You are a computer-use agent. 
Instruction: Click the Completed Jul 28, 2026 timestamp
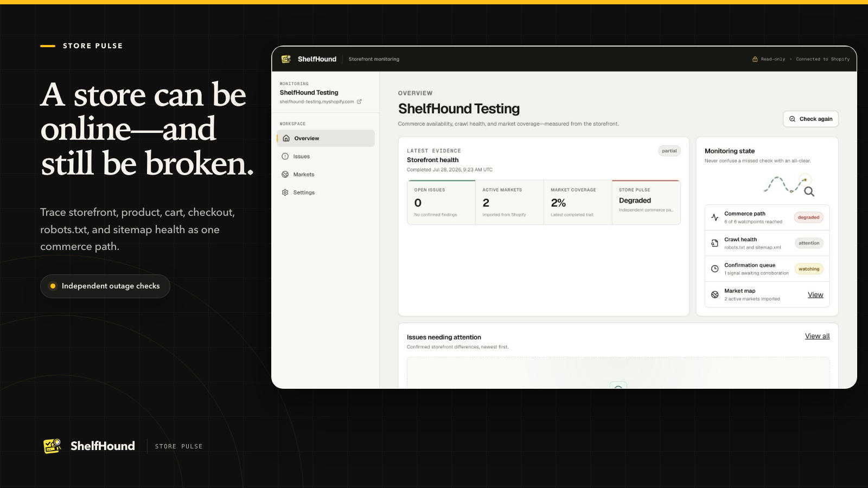coord(450,170)
